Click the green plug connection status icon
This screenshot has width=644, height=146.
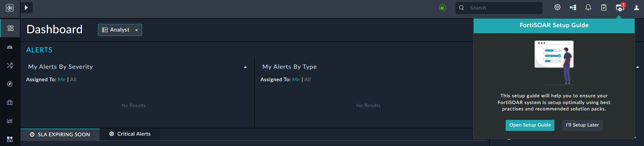pyautogui.click(x=442, y=7)
